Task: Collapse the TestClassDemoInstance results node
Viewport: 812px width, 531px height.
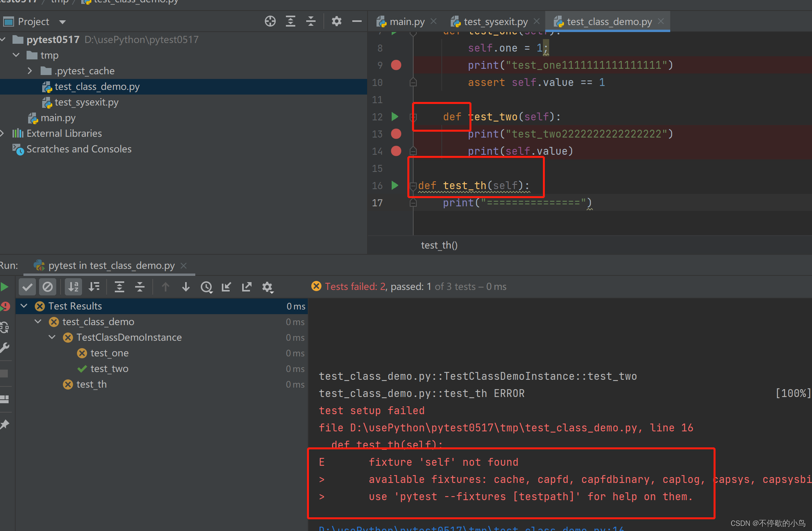Action: click(52, 337)
